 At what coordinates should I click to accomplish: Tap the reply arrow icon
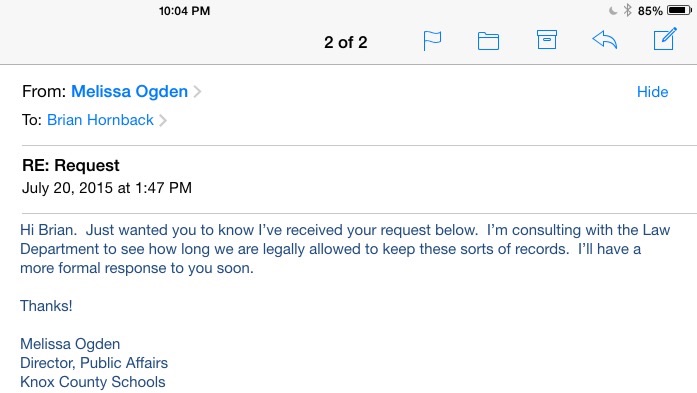(605, 40)
